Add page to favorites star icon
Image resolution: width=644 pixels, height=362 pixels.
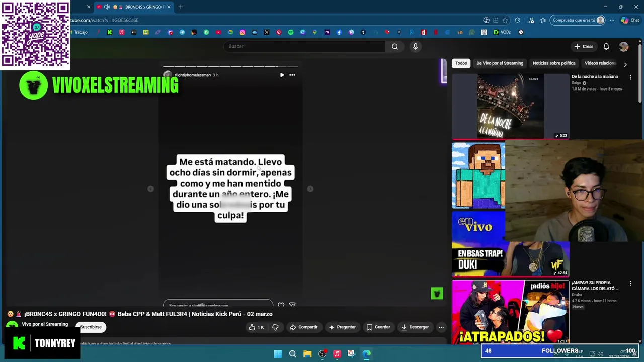[505, 20]
